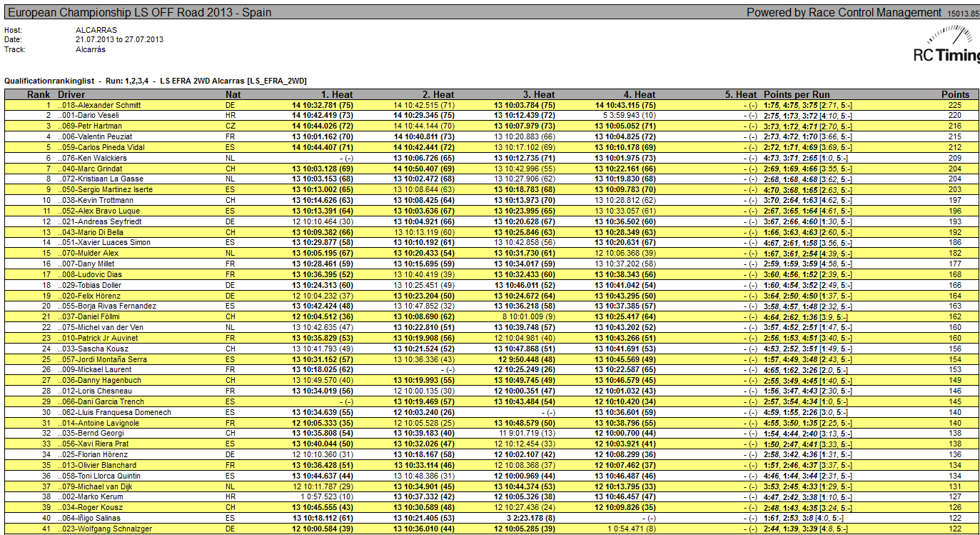This screenshot has height=535, width=980.
Task: Click the RC Timing logo
Action: 946,44
